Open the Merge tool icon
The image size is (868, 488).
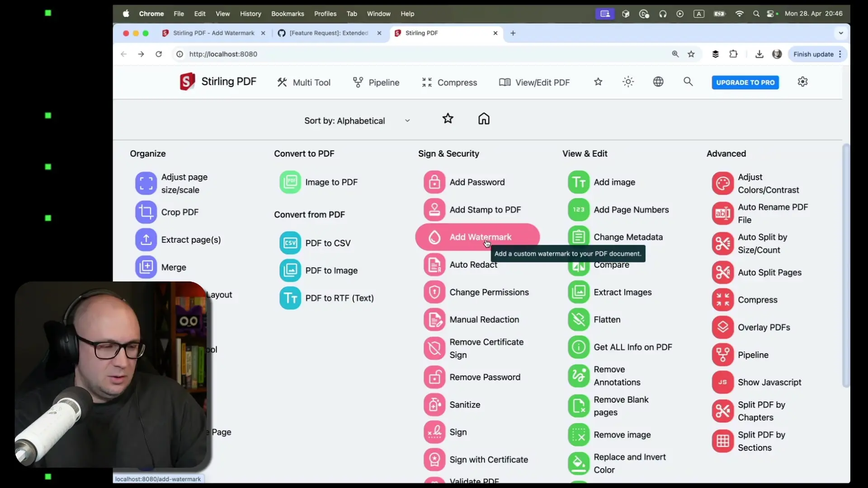click(146, 267)
